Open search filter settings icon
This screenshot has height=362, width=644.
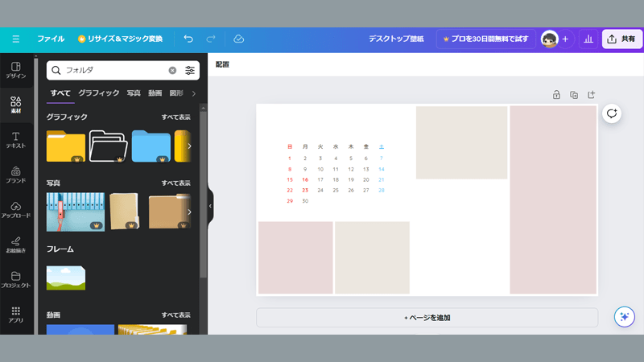[x=190, y=71]
